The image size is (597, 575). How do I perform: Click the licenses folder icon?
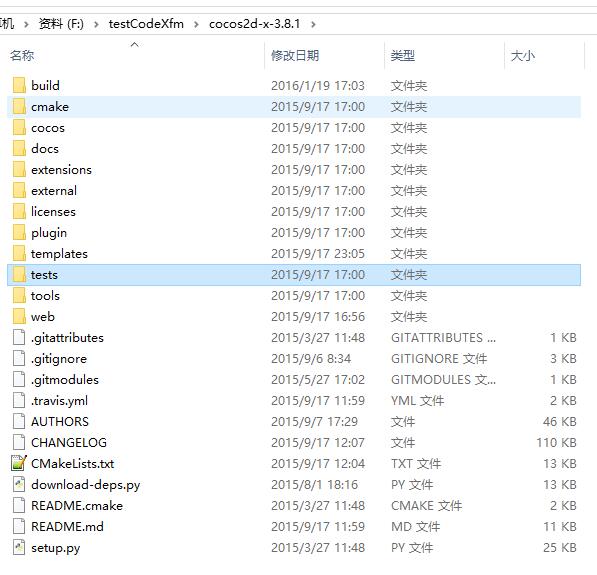tap(19, 211)
